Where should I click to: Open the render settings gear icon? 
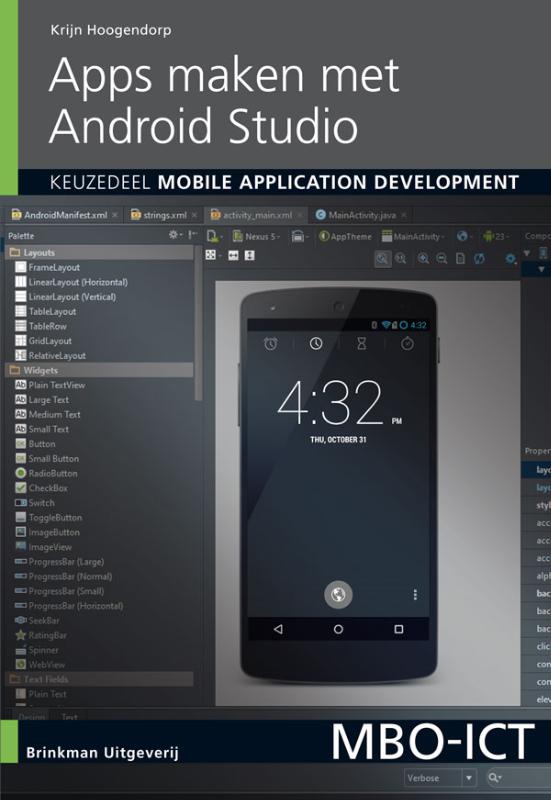pos(510,259)
